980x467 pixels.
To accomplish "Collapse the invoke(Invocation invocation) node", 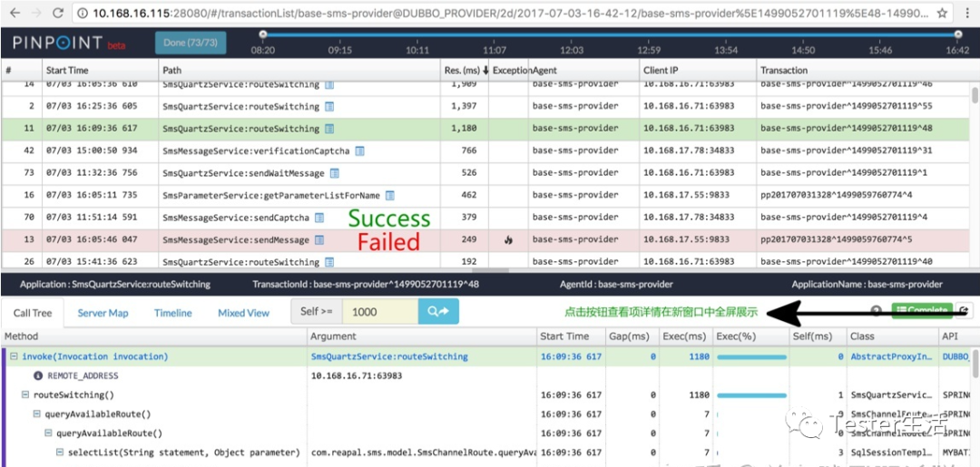I will pos(13,356).
